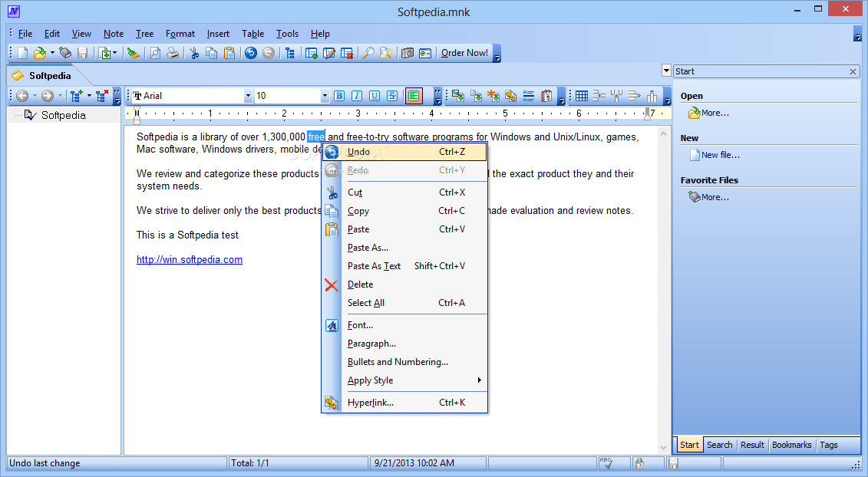Click the editor scrollbar down arrow
The image size is (868, 477).
(663, 448)
